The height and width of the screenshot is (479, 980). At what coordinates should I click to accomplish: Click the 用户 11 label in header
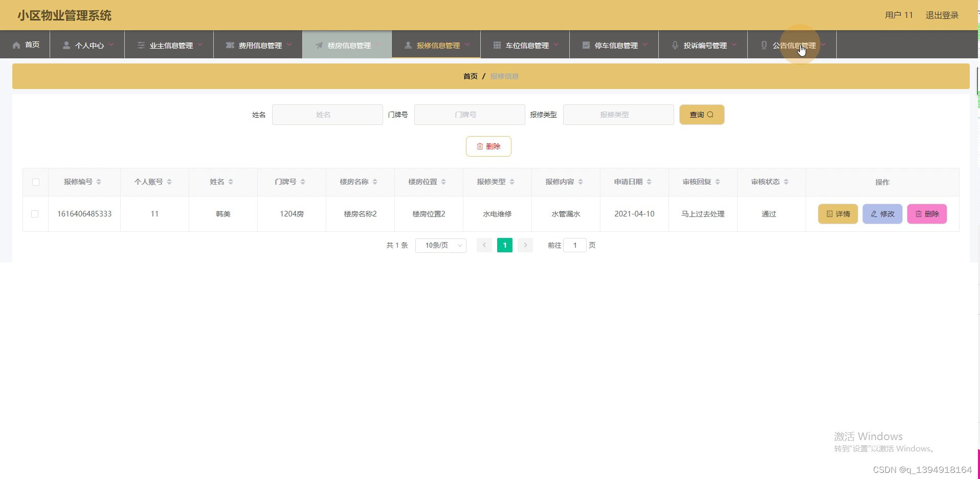899,15
